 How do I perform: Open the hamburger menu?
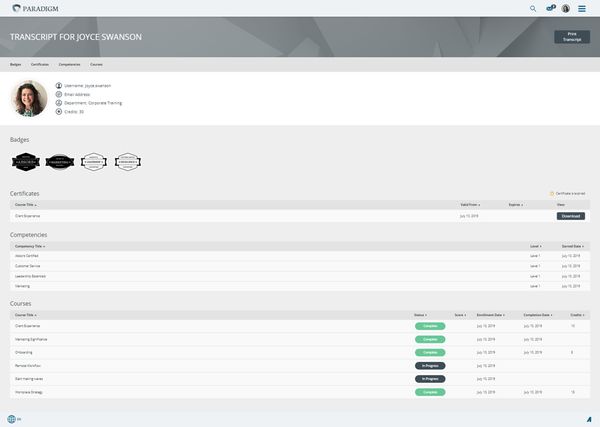tap(582, 8)
